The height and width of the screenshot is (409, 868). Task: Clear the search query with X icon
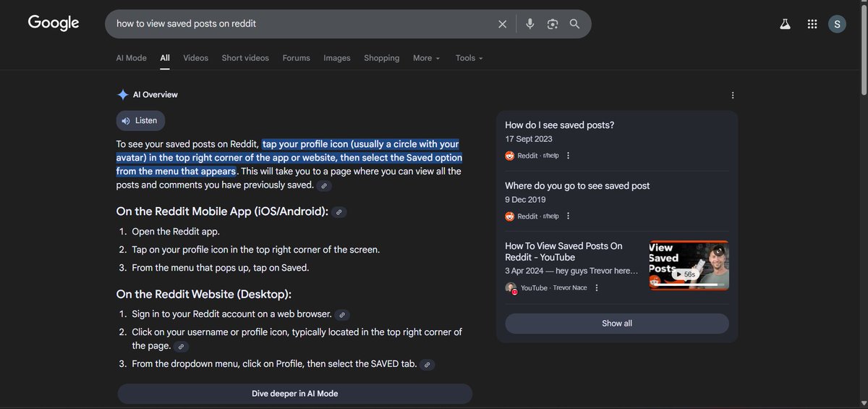coord(503,24)
